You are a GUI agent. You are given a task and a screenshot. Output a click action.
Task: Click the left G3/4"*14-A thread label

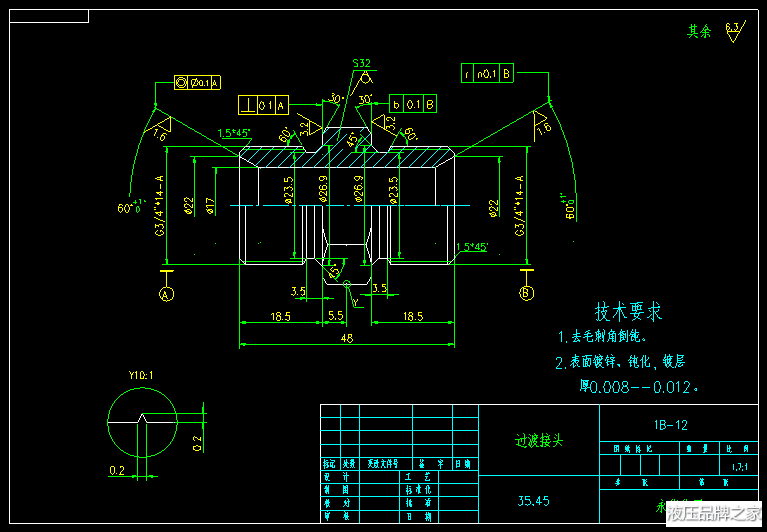tap(159, 206)
